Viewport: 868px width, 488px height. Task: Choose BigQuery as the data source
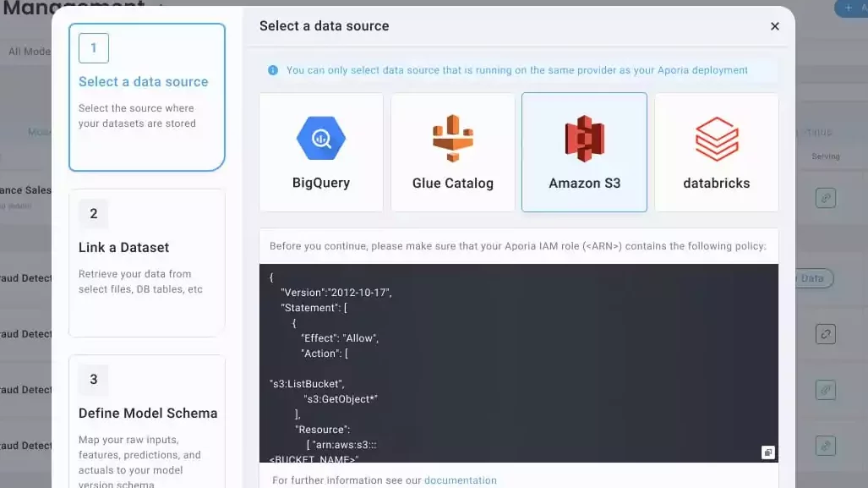click(321, 152)
